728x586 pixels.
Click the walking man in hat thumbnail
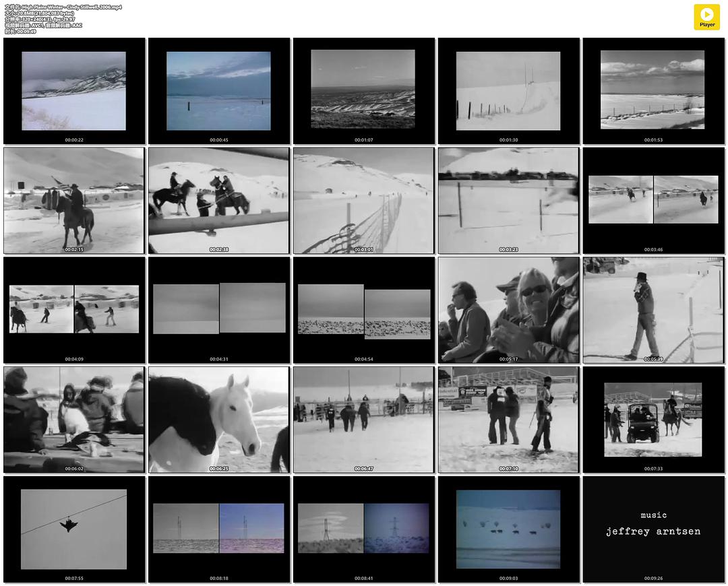653,309
